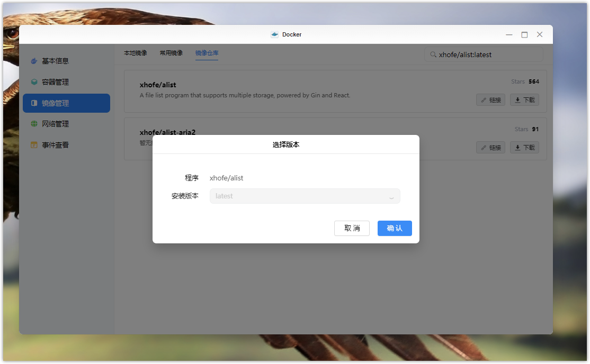Click 下载 button for xhofe/alist
Screen dimensions: 590x364
(x=524, y=100)
